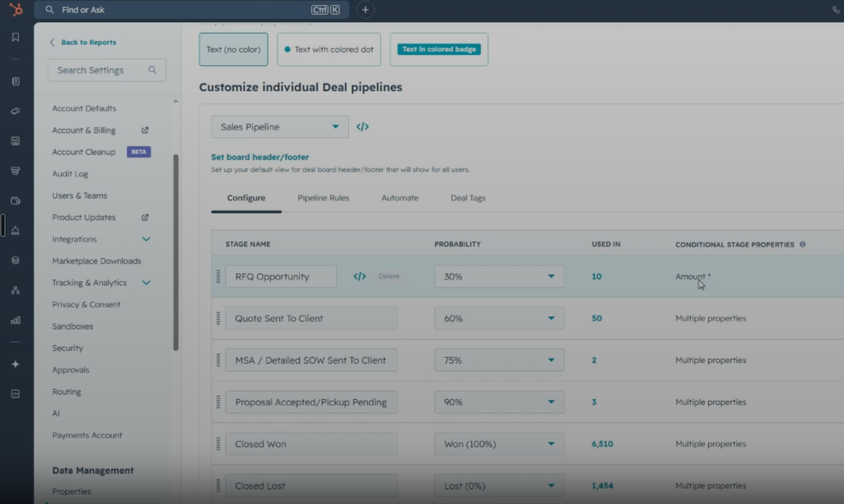Open Marketplace Downloads settings
The image size is (844, 504).
point(96,261)
